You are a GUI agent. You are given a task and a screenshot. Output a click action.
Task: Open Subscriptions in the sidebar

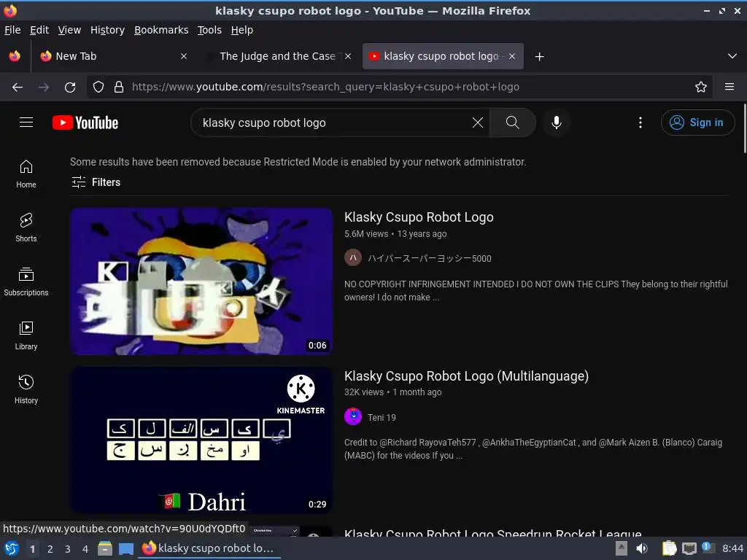pyautogui.click(x=26, y=282)
